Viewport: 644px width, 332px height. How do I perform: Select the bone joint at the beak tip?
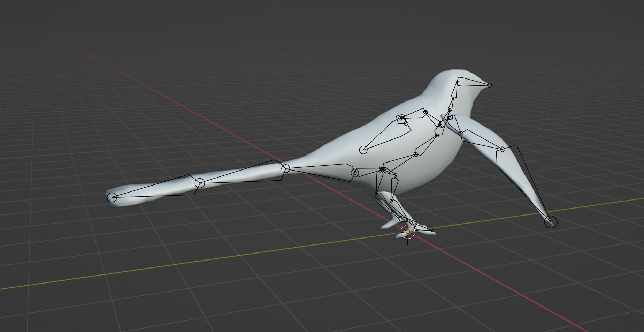click(489, 85)
